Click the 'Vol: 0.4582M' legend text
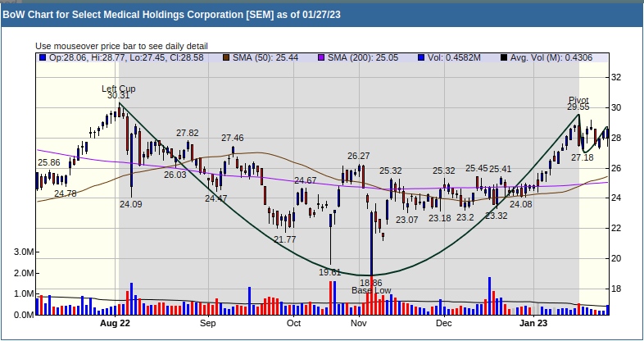644x341 pixels. click(454, 58)
